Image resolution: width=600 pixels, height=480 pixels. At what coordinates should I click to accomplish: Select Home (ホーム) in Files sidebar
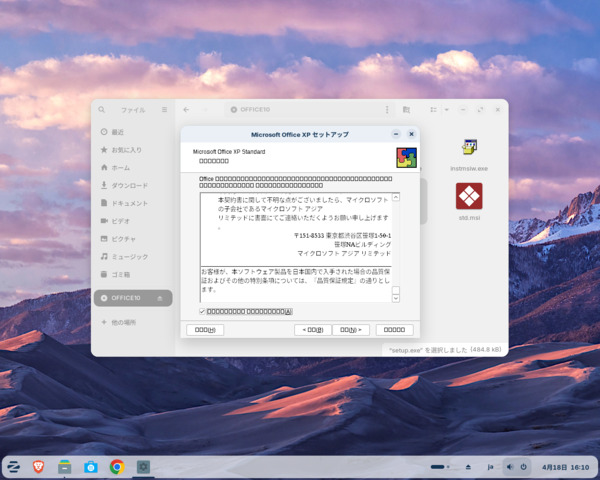tap(133, 168)
